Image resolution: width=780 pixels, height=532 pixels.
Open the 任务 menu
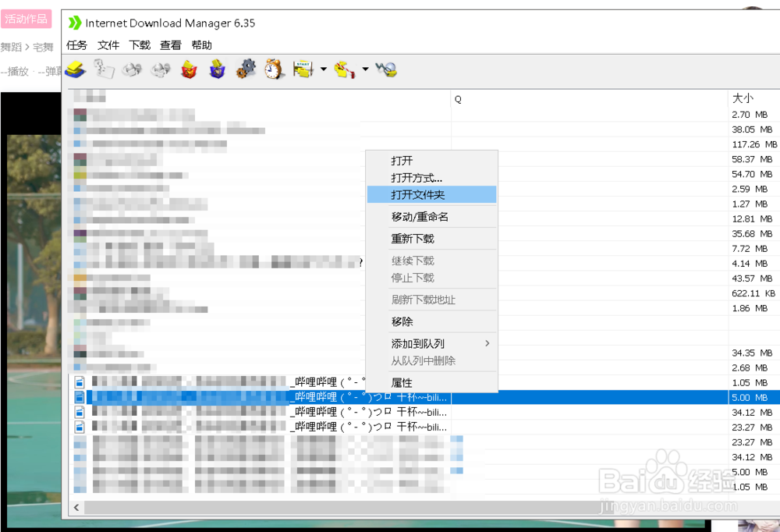(x=76, y=45)
